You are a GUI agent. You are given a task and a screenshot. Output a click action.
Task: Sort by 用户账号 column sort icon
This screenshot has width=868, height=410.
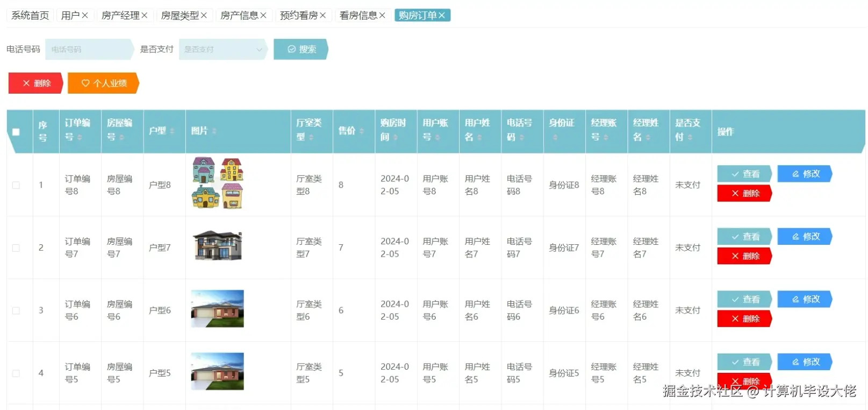point(437,137)
